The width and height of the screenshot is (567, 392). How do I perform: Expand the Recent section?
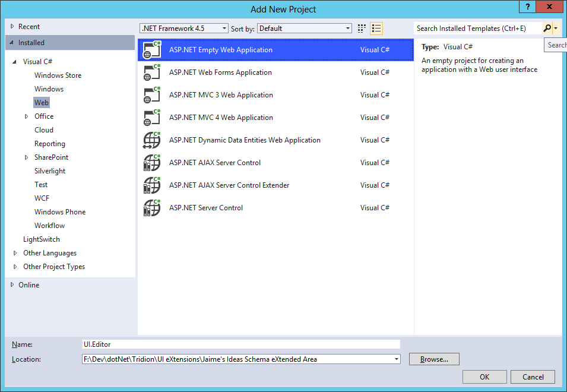point(12,26)
